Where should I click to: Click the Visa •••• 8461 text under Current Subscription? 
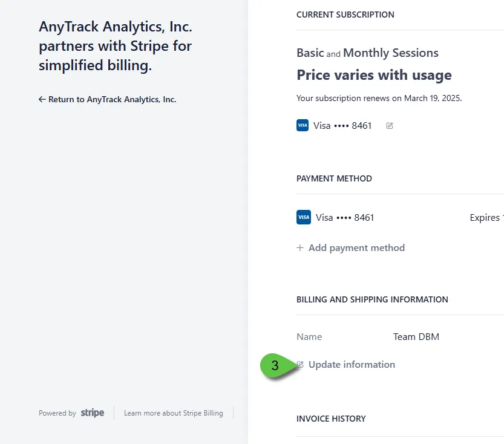pos(342,126)
